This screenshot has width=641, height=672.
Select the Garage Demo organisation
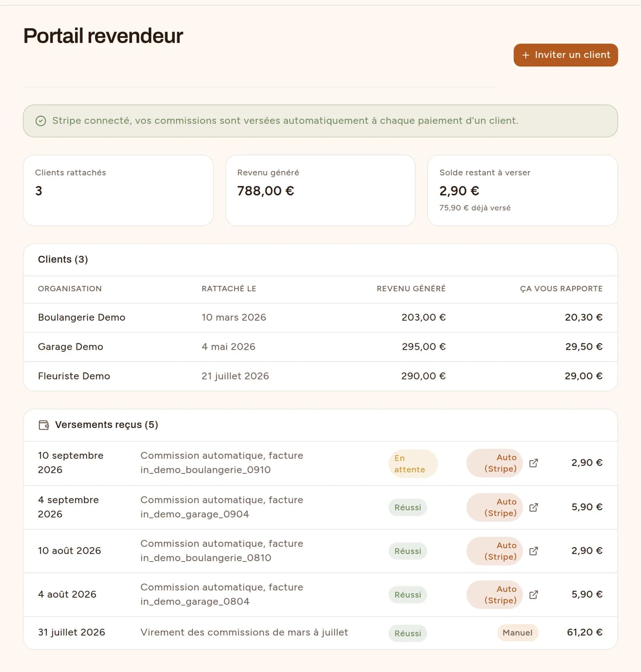70,347
